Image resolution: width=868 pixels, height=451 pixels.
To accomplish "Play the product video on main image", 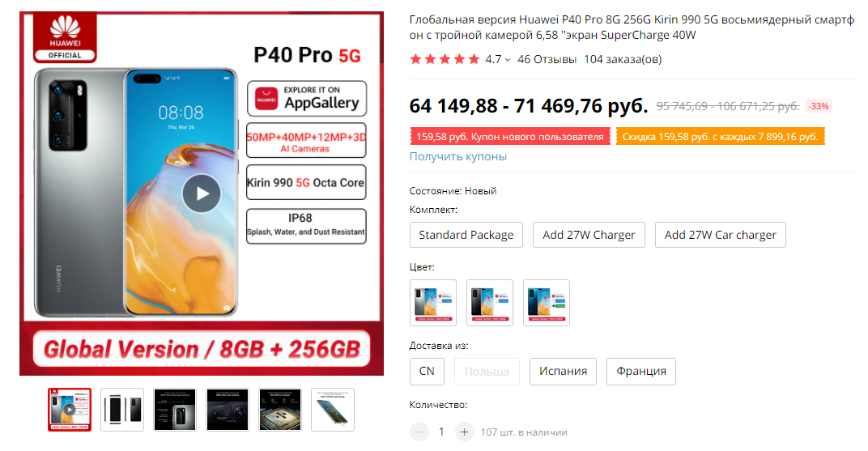I will (202, 194).
